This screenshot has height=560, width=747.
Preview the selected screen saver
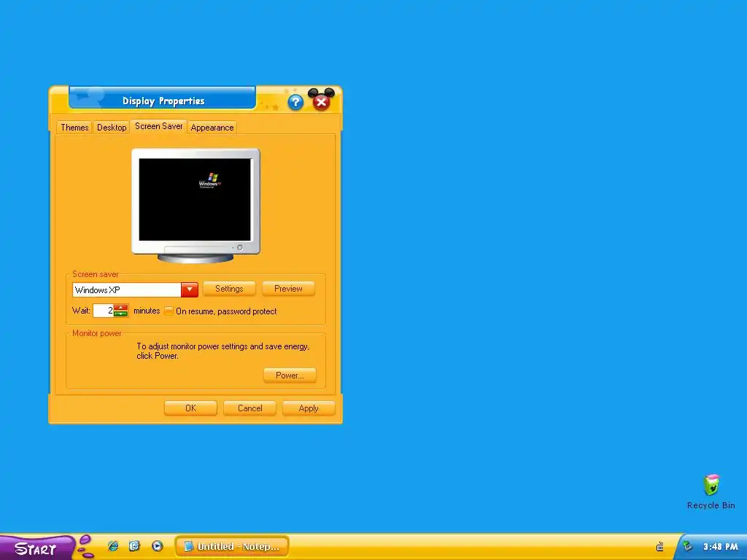coord(288,289)
